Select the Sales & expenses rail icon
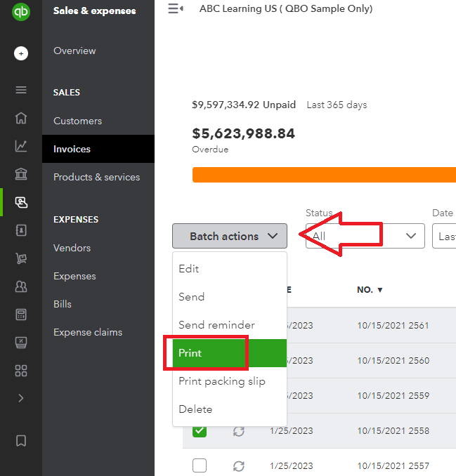Viewport: 456px width, 476px height. (x=21, y=202)
